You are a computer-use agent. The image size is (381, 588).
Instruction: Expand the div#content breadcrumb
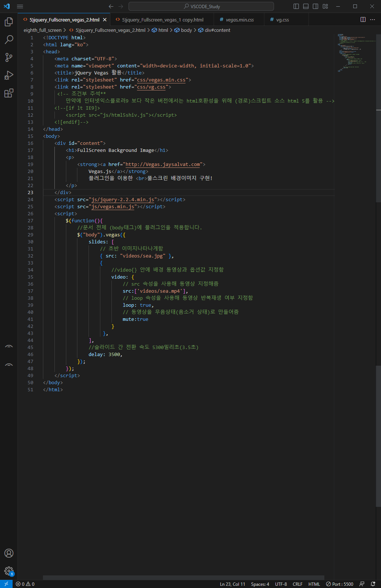tap(214, 30)
